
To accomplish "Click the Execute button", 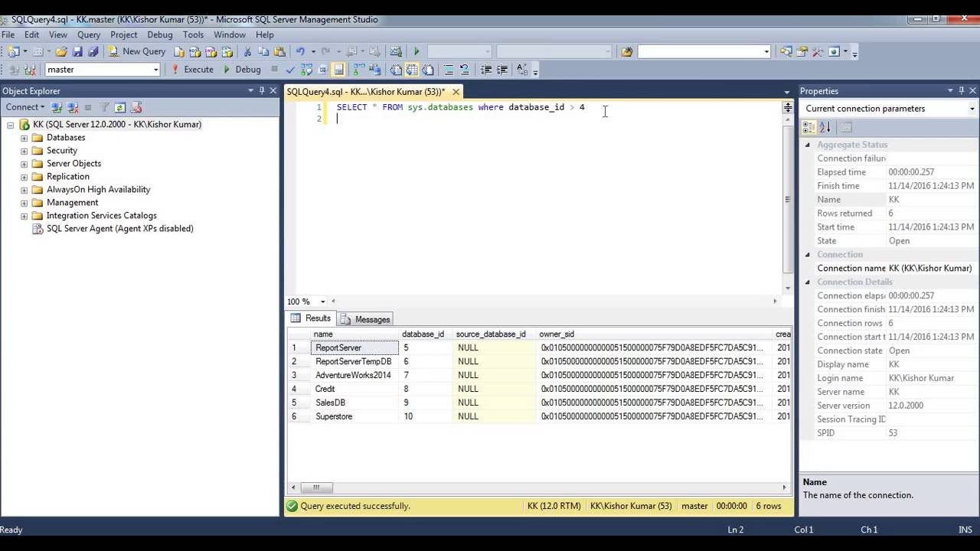I will (192, 70).
